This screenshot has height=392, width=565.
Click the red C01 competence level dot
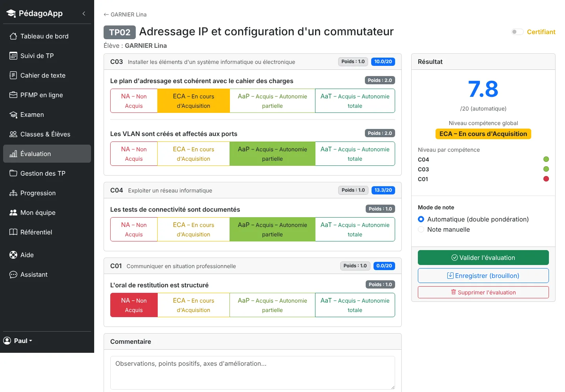coord(546,179)
